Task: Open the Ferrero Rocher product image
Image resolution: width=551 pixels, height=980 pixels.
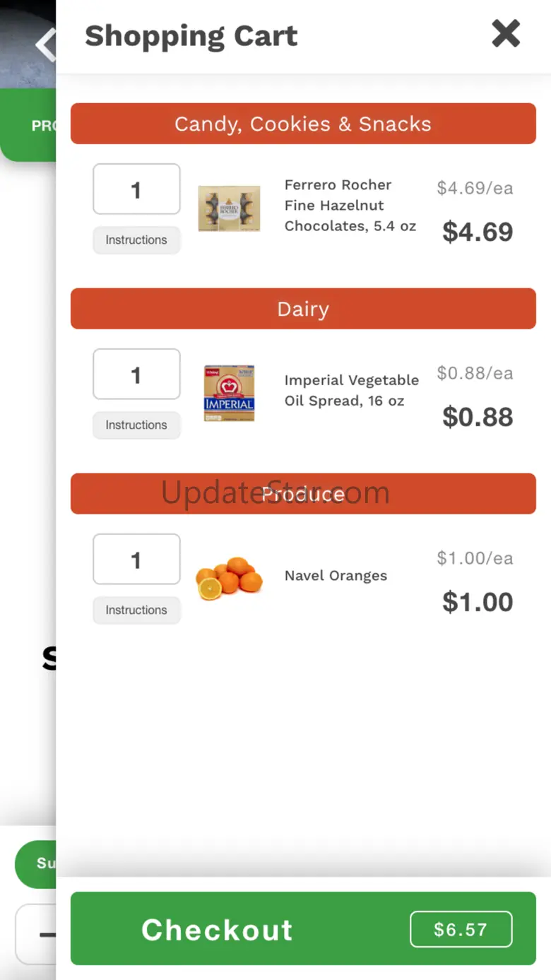Action: click(229, 208)
